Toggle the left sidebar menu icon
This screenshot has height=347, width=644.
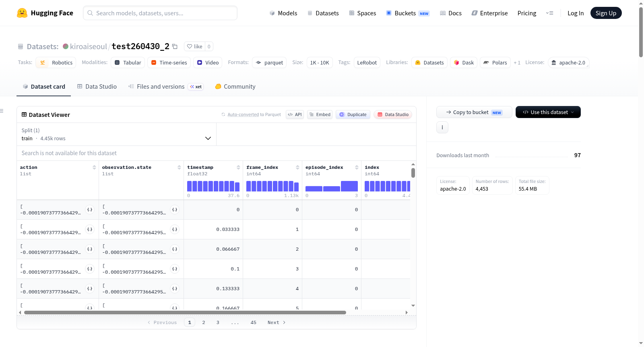point(2,111)
